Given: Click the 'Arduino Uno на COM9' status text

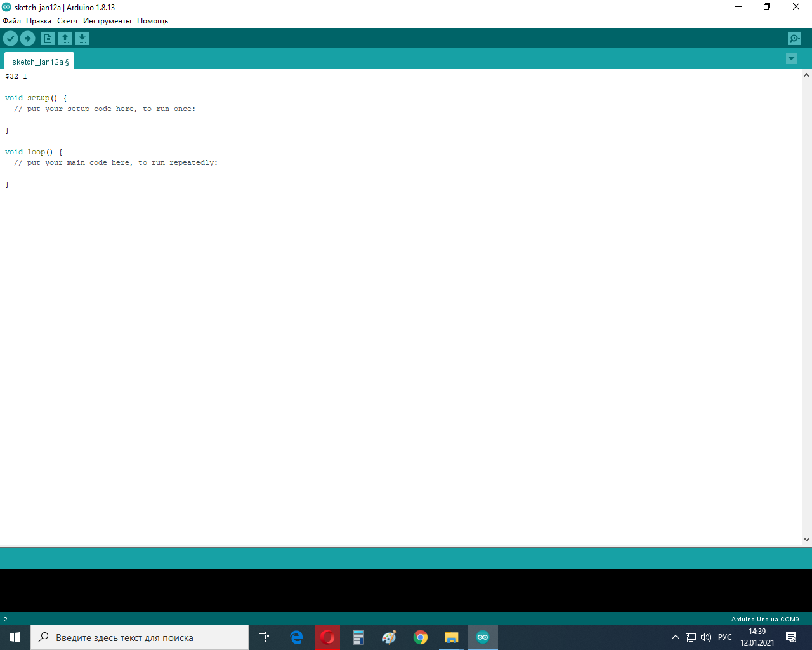Looking at the screenshot, I should tap(765, 619).
